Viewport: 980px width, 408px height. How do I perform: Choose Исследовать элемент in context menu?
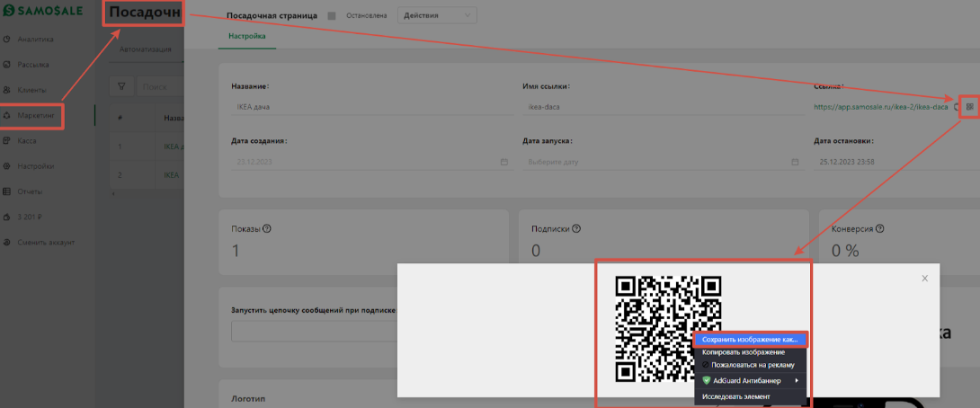click(x=751, y=396)
